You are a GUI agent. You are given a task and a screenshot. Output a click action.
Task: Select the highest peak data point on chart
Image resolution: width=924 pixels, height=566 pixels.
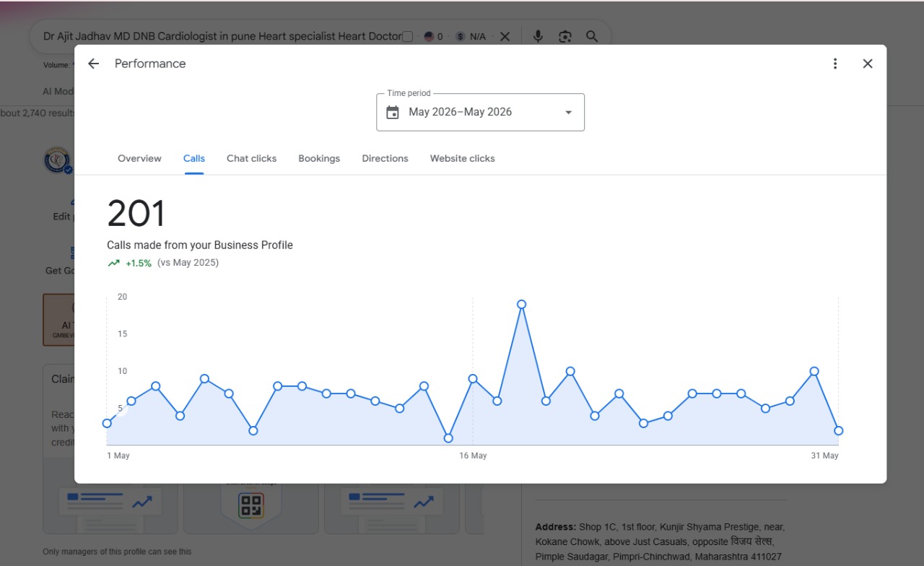(x=521, y=305)
